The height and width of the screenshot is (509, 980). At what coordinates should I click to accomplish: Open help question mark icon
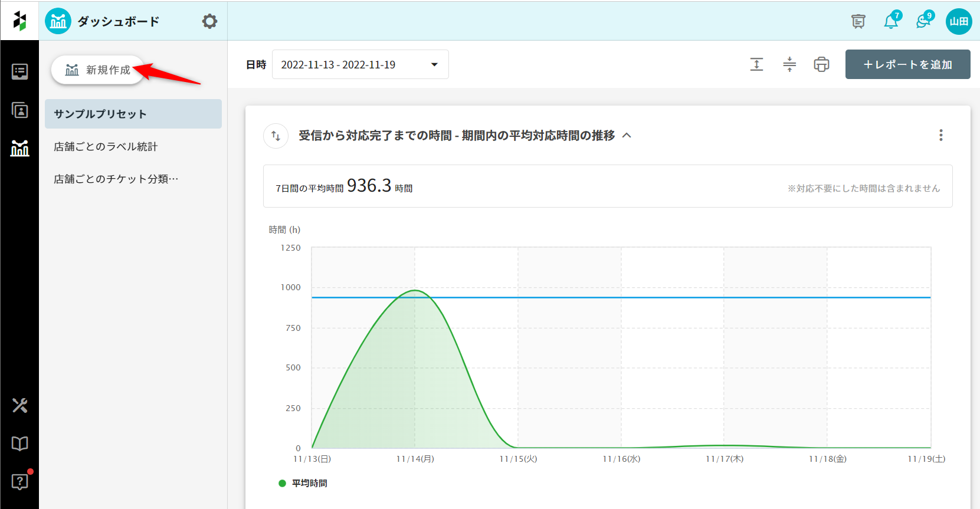click(19, 482)
